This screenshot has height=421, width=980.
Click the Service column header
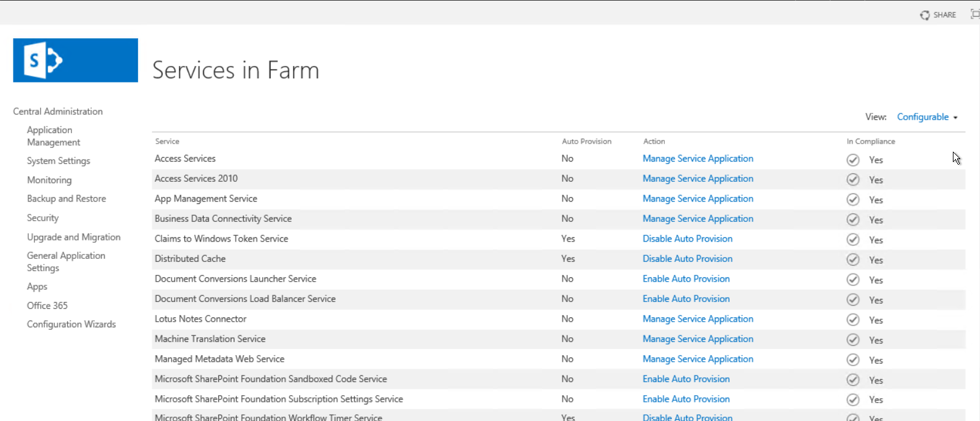(167, 141)
